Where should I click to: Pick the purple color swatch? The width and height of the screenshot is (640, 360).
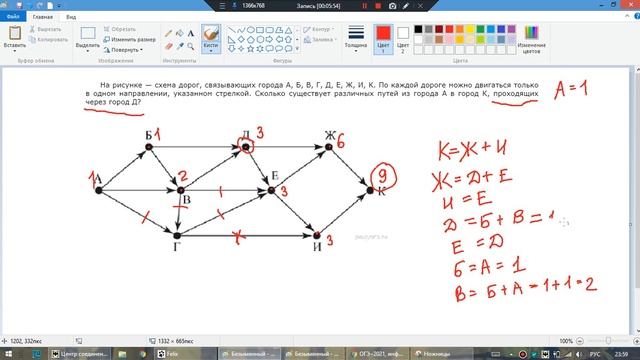pos(511,29)
